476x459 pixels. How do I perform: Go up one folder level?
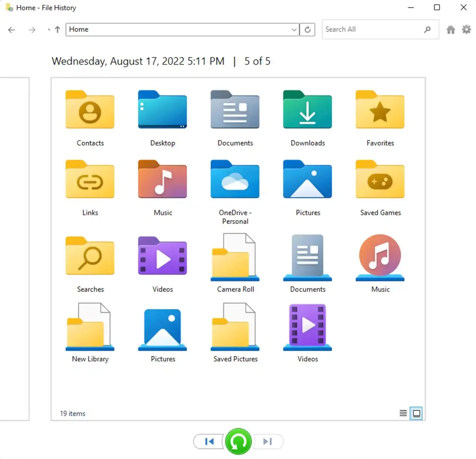tap(57, 30)
